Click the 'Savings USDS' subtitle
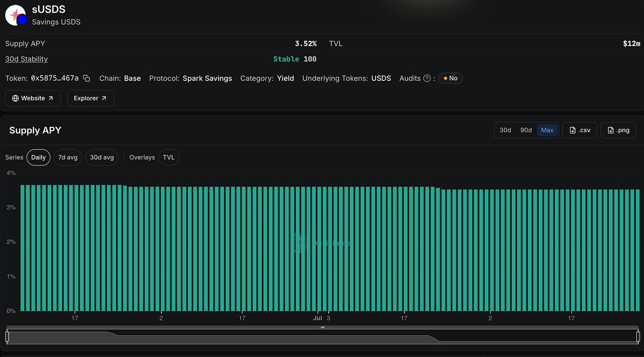Viewport: 644px width, 357px height. (56, 22)
